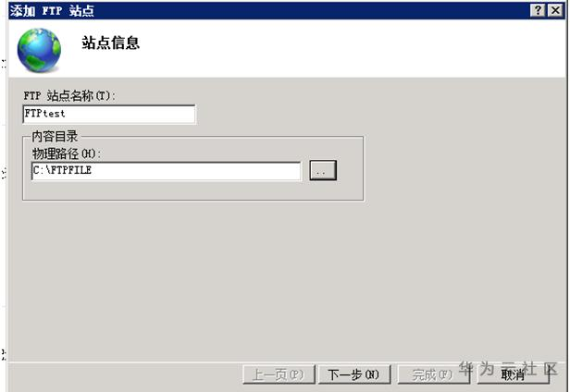Image resolution: width=570 pixels, height=392 pixels.
Task: Click the physical path input field
Action: coord(167,171)
